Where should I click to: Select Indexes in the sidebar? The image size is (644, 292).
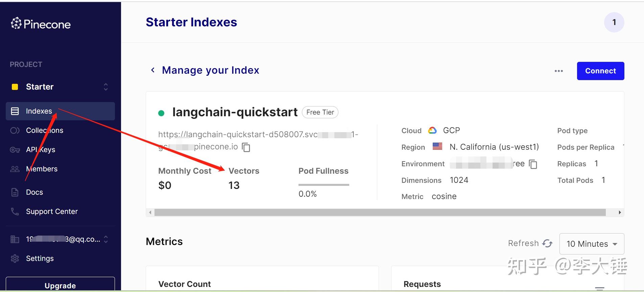(x=39, y=111)
